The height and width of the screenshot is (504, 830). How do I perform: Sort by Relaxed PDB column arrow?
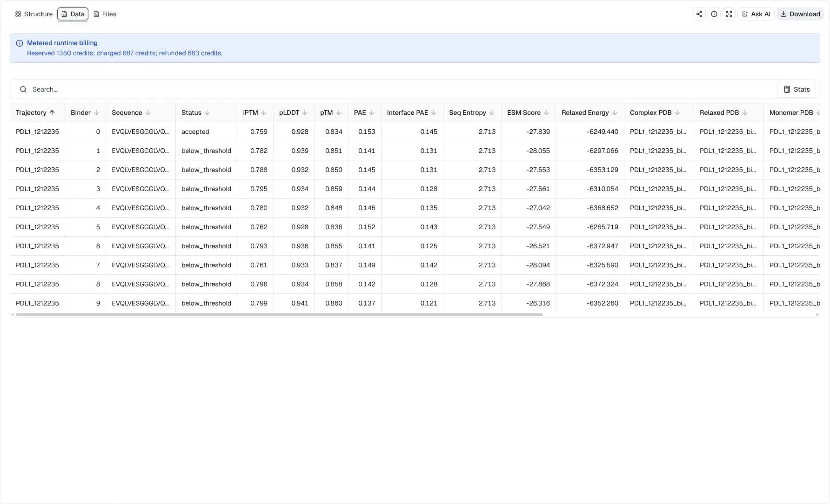(x=745, y=113)
